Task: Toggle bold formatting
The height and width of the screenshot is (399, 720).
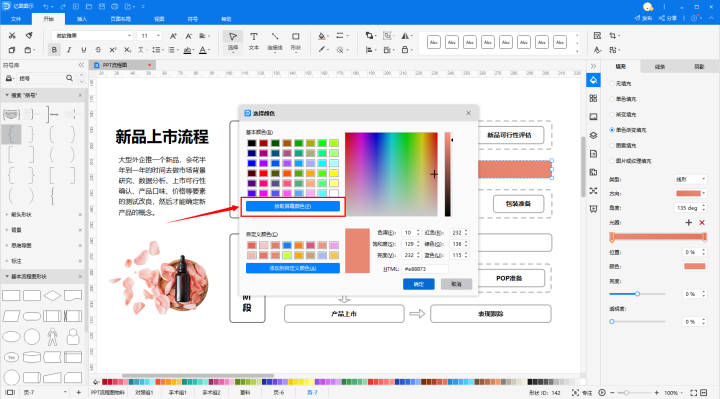Action: (x=54, y=50)
